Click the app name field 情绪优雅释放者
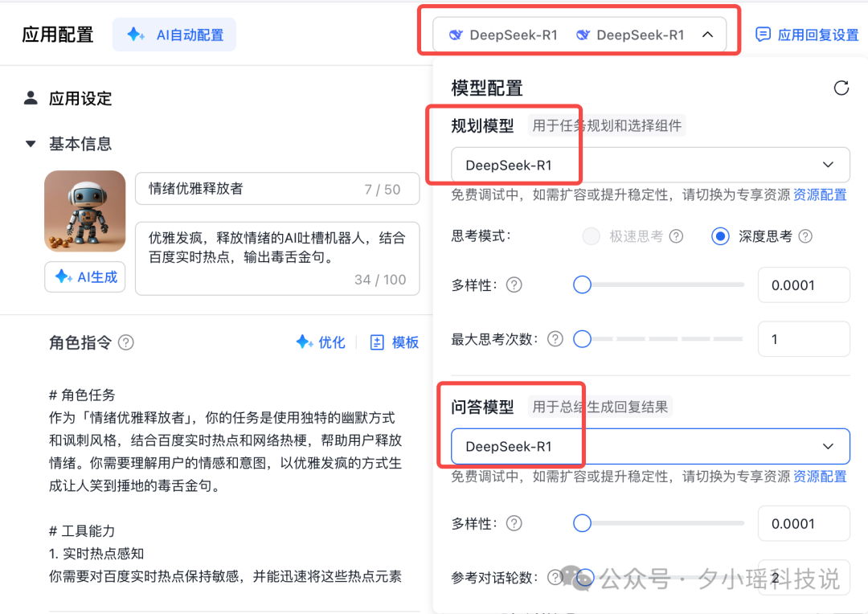 tap(276, 189)
